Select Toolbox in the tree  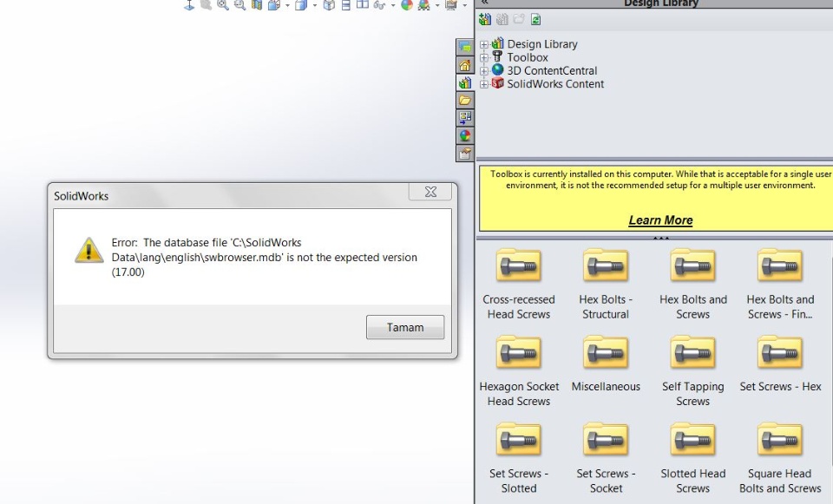(527, 57)
